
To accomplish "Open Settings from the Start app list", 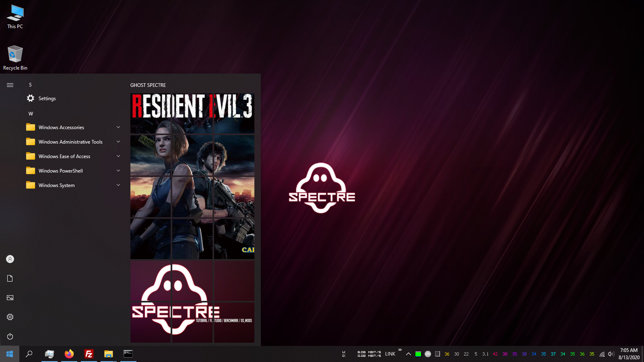I will point(74,99).
